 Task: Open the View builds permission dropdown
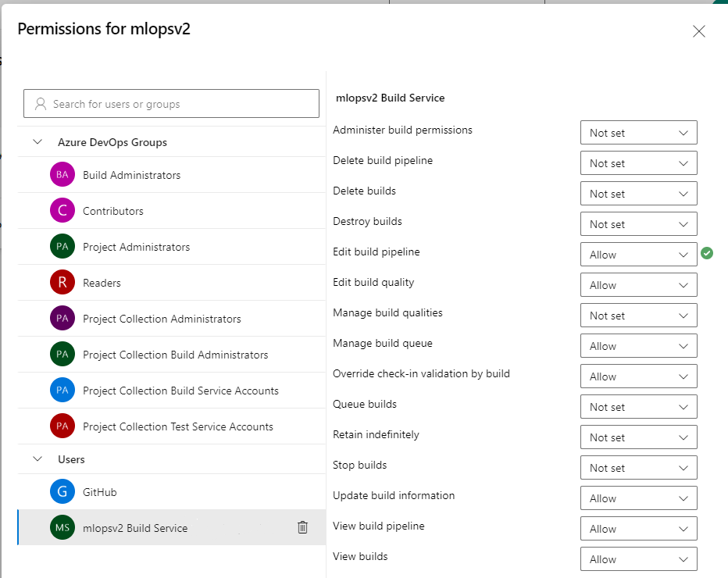tap(638, 559)
